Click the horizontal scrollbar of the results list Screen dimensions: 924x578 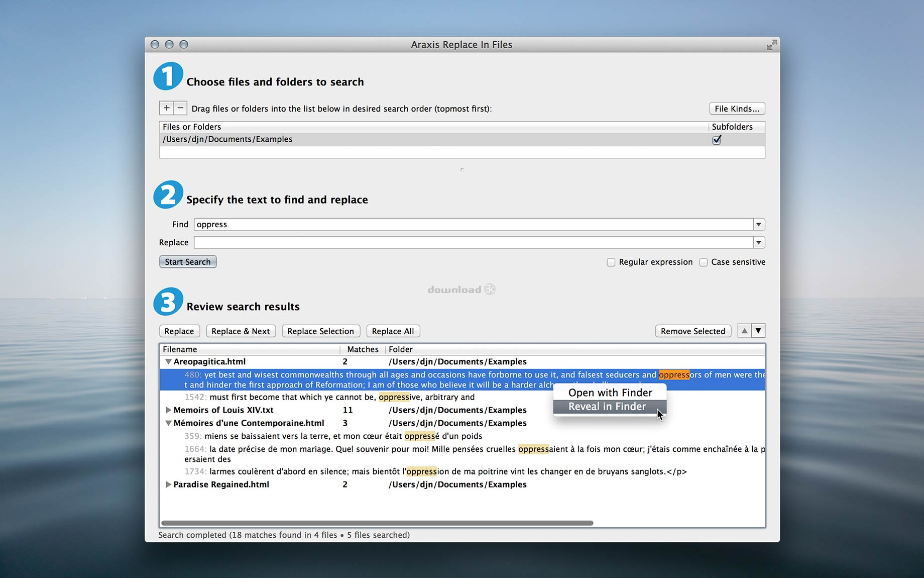pyautogui.click(x=377, y=523)
